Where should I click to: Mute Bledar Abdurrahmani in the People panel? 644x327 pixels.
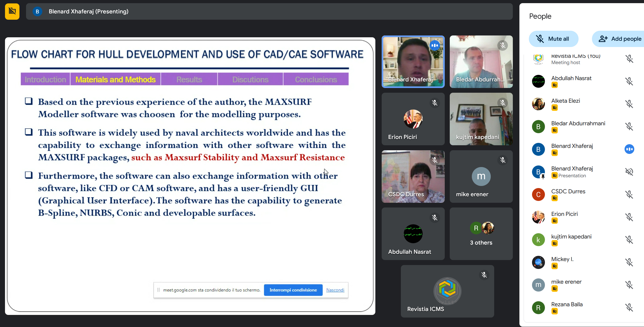[x=629, y=126]
